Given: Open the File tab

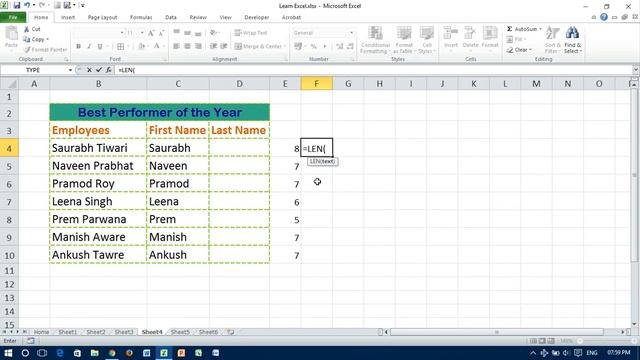Looking at the screenshot, I should click(13, 17).
